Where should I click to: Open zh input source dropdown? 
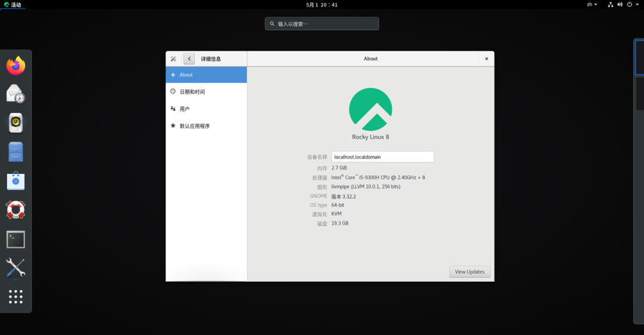pos(592,5)
